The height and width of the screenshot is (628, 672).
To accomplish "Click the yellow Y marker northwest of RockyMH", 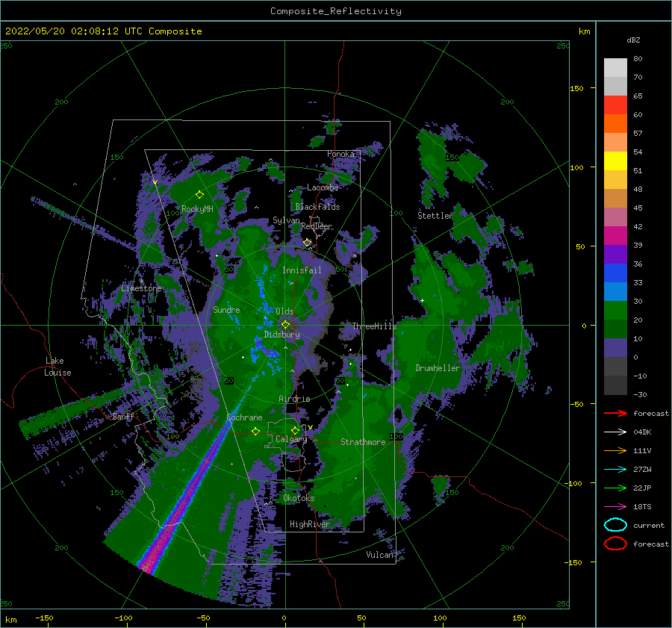I will point(155,183).
